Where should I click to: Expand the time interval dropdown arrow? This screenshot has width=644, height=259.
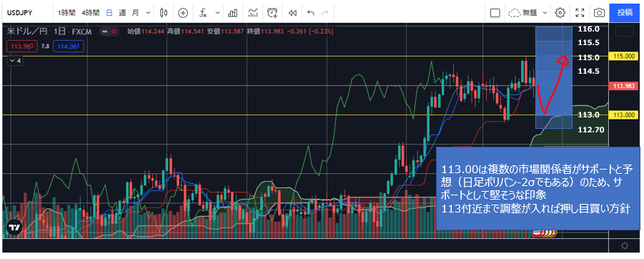coord(148,13)
